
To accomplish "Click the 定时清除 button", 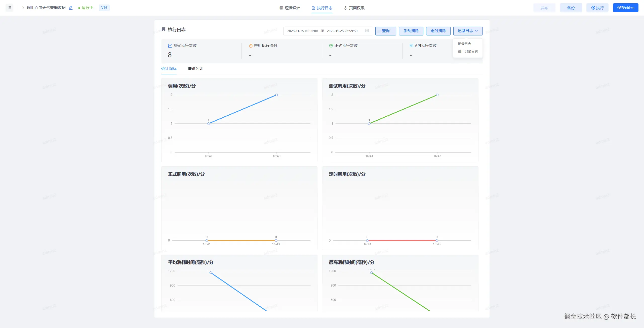I will tap(438, 31).
